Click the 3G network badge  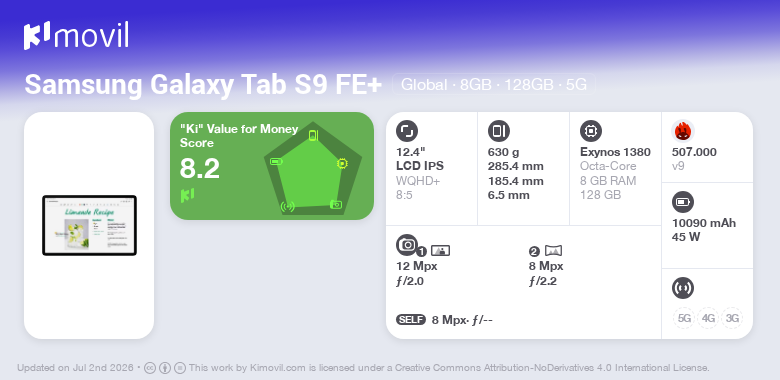pyautogui.click(x=732, y=318)
